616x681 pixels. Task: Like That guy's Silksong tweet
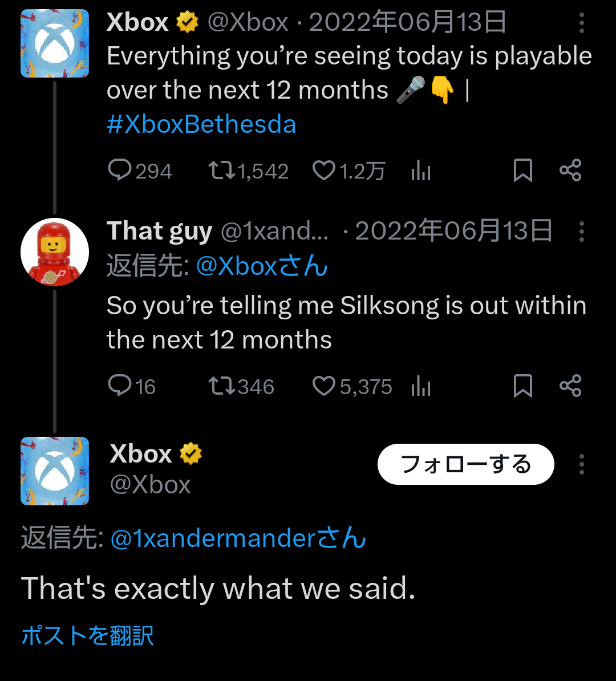click(x=324, y=386)
